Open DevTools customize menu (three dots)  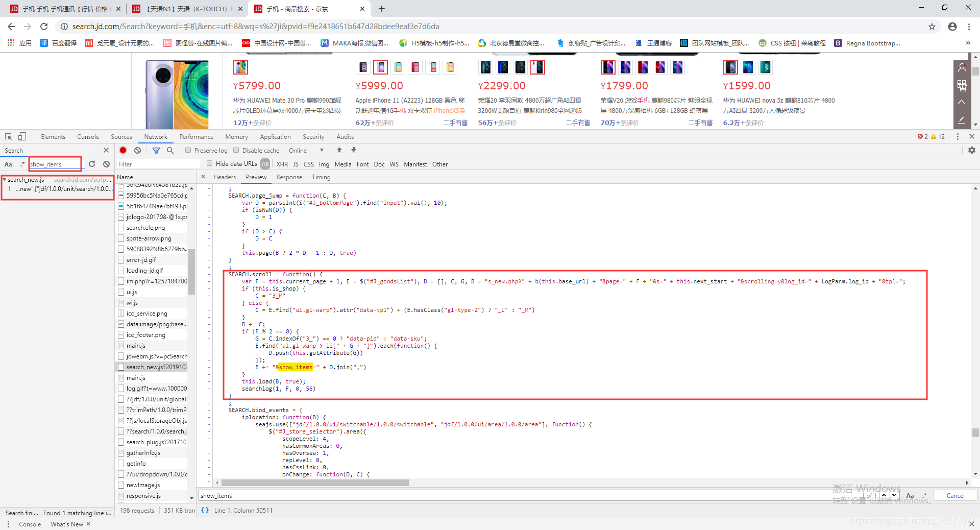[958, 137]
